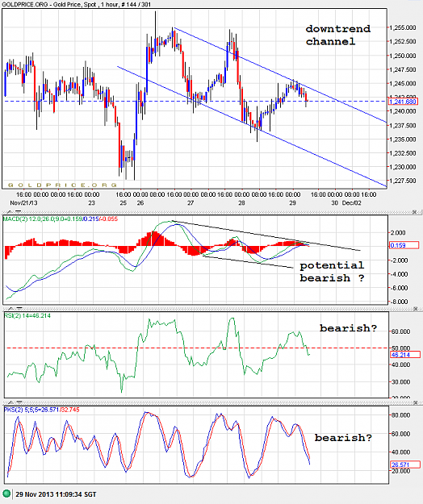Select the RSI value box 46.214

tap(405, 355)
